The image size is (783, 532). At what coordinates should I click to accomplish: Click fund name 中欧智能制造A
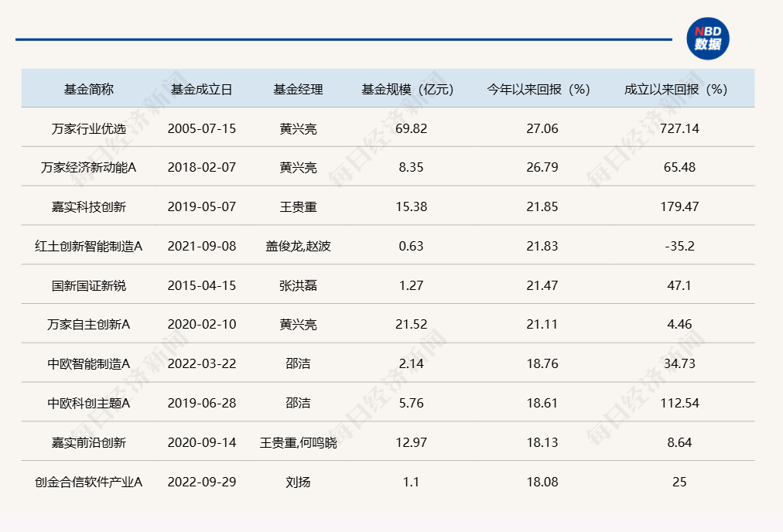(89, 363)
